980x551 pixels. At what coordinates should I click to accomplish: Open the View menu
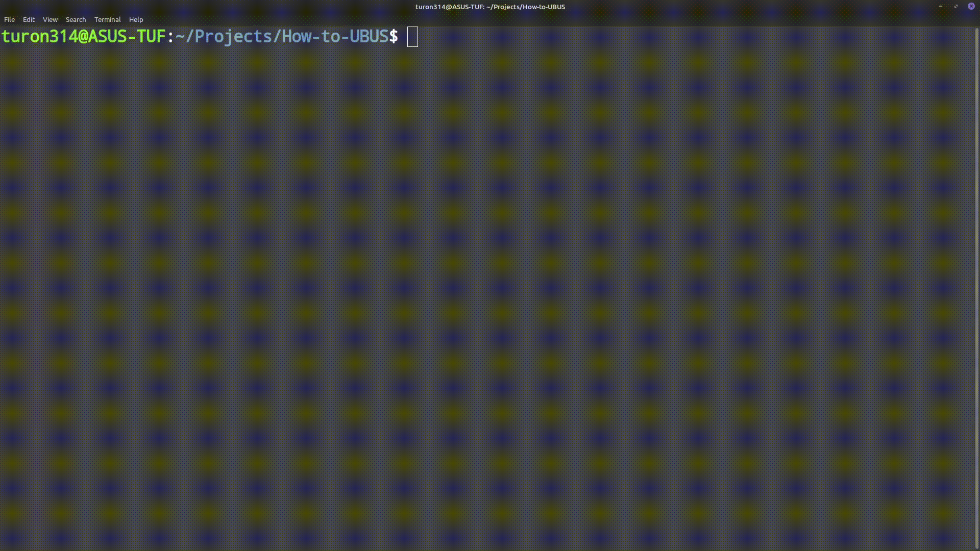pos(50,19)
